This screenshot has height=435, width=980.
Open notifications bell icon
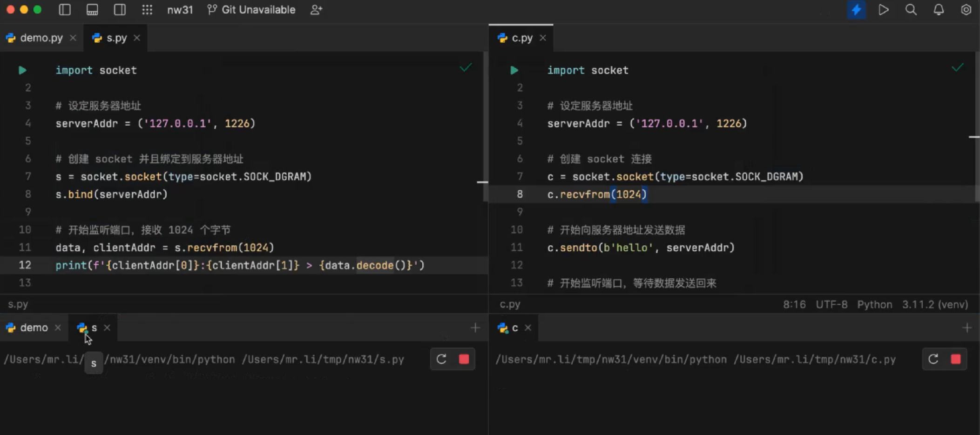click(x=939, y=10)
